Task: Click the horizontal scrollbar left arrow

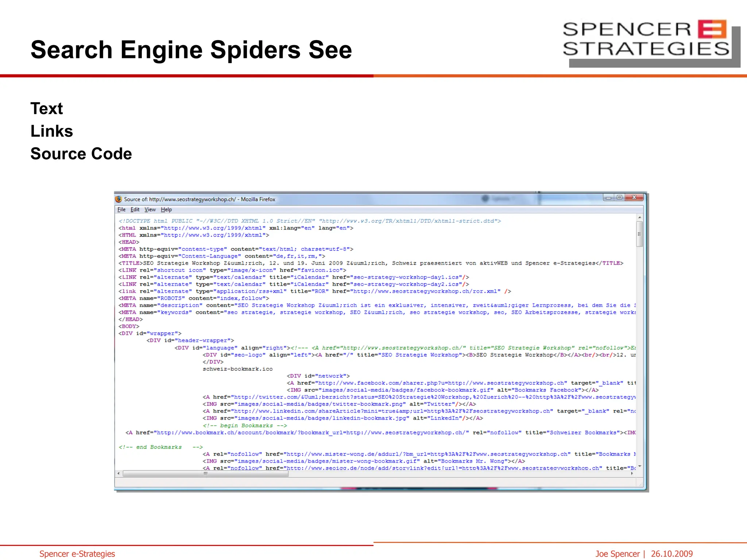Action: (119, 474)
